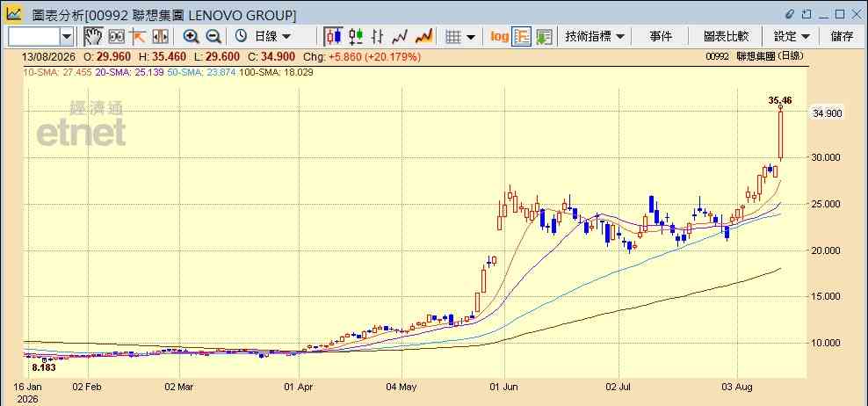Open the 日線 period dropdown

pyautogui.click(x=271, y=37)
